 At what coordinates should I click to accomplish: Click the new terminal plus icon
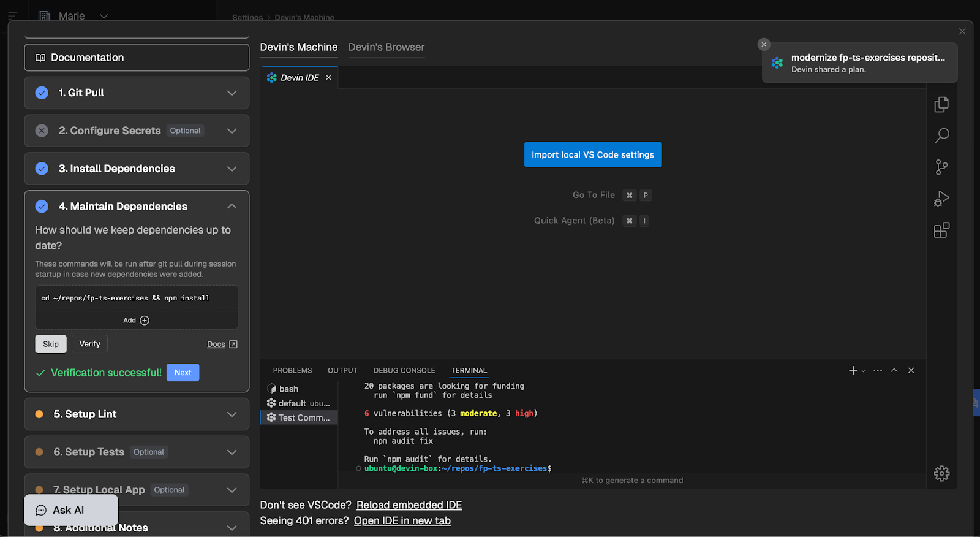click(853, 370)
